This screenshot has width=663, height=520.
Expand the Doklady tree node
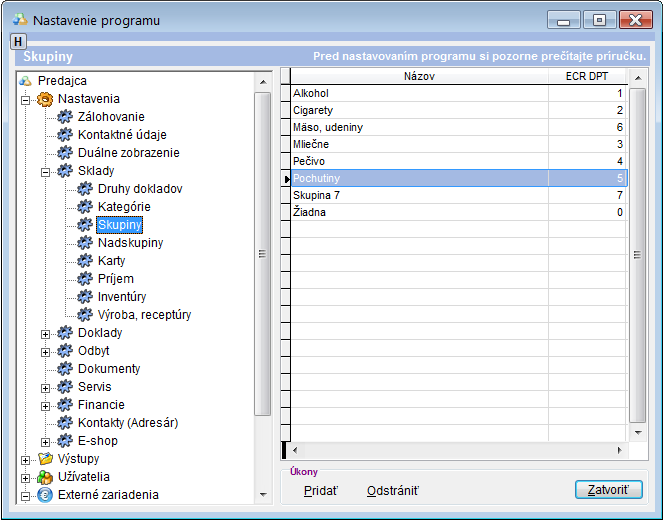pos(45,333)
